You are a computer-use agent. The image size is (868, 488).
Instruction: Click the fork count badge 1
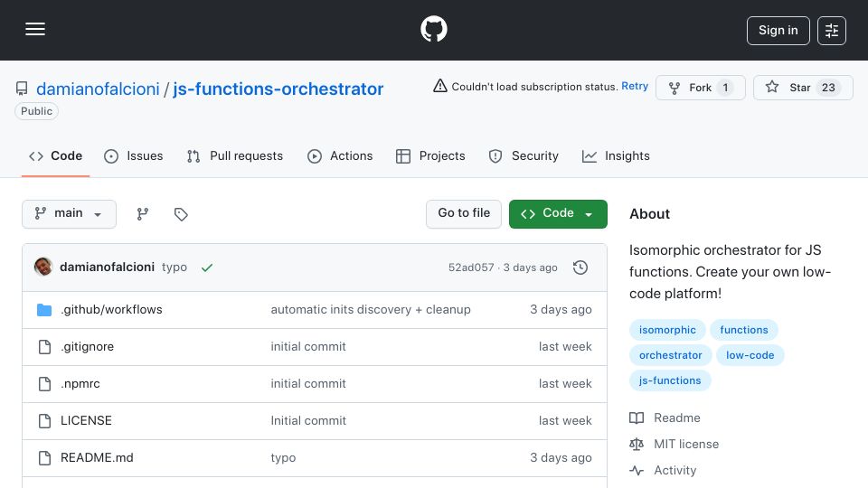[x=725, y=88]
